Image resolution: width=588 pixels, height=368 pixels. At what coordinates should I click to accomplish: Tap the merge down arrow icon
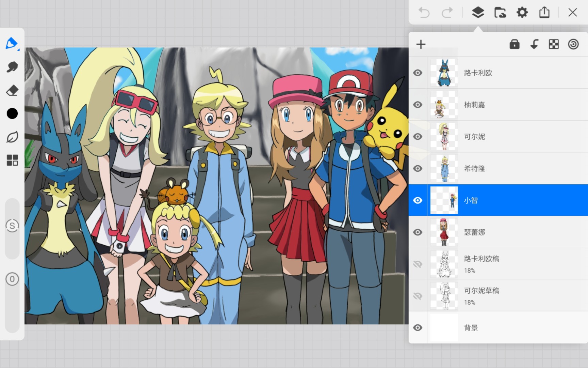(534, 44)
